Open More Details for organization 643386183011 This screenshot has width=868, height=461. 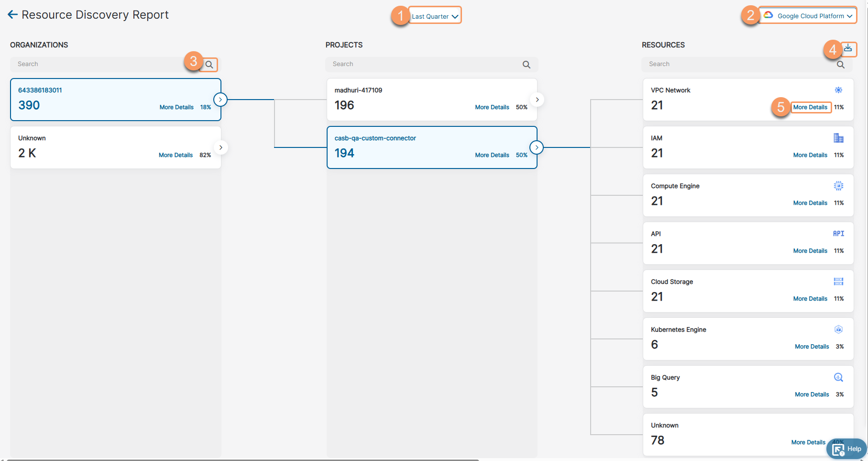tap(176, 107)
